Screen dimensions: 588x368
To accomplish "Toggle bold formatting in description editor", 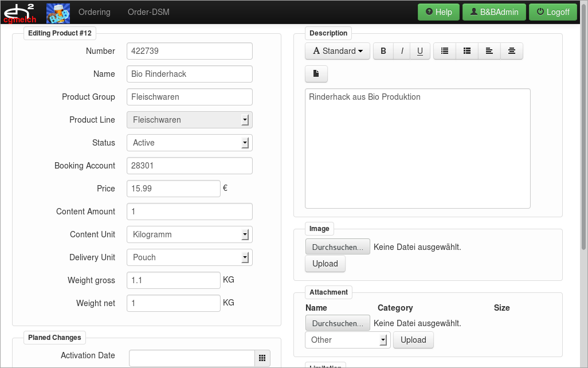I will (x=383, y=51).
